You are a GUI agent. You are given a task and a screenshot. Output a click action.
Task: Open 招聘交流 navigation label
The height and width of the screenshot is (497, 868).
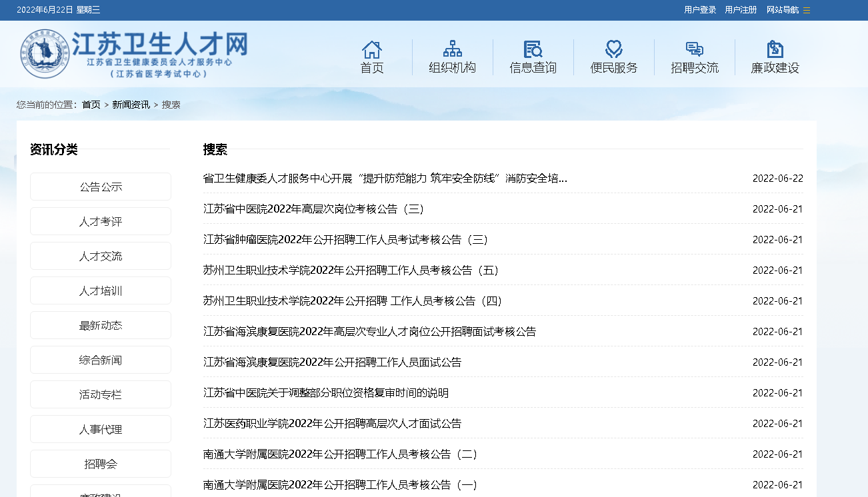[x=695, y=68]
